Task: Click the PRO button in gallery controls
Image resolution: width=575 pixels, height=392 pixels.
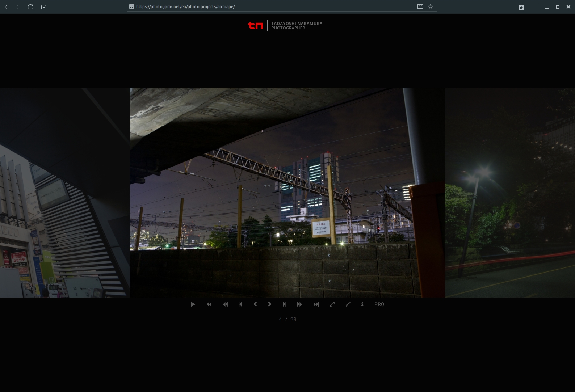Action: click(x=379, y=304)
